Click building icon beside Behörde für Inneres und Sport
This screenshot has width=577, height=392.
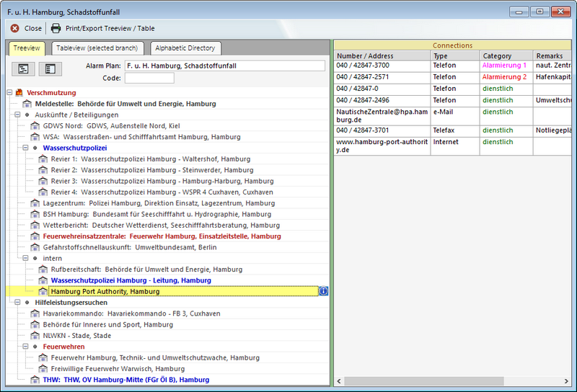click(35, 324)
